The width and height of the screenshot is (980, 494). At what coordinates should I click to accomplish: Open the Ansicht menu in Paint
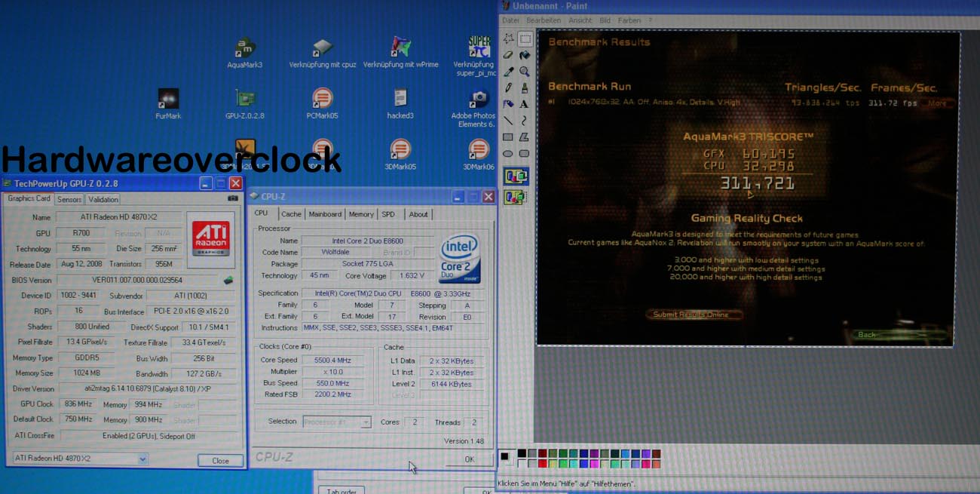tap(580, 20)
